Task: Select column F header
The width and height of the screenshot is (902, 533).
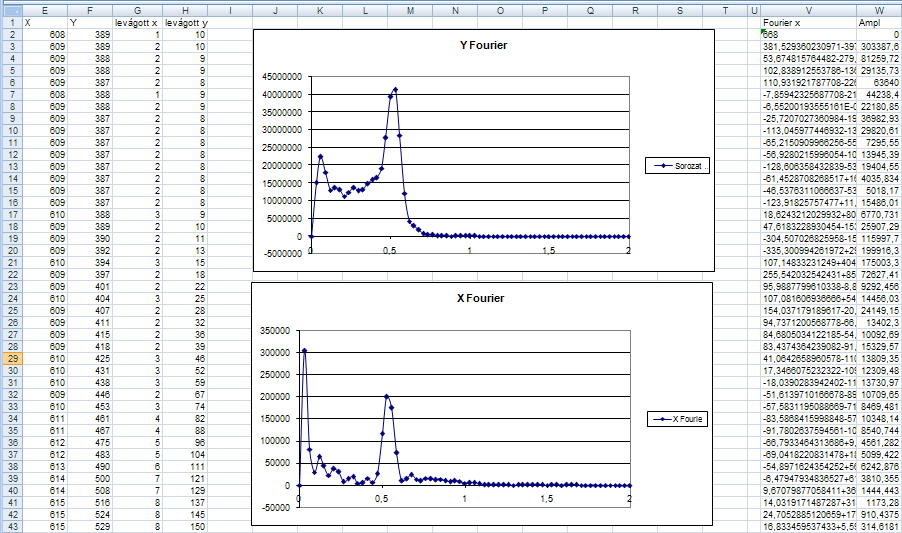Action: [90, 10]
